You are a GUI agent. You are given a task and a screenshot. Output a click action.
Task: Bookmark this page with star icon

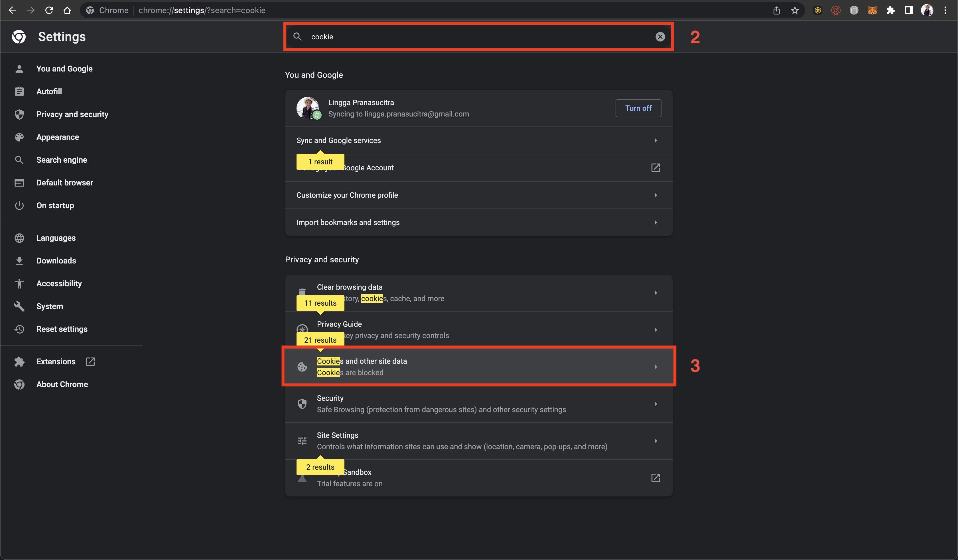[795, 10]
